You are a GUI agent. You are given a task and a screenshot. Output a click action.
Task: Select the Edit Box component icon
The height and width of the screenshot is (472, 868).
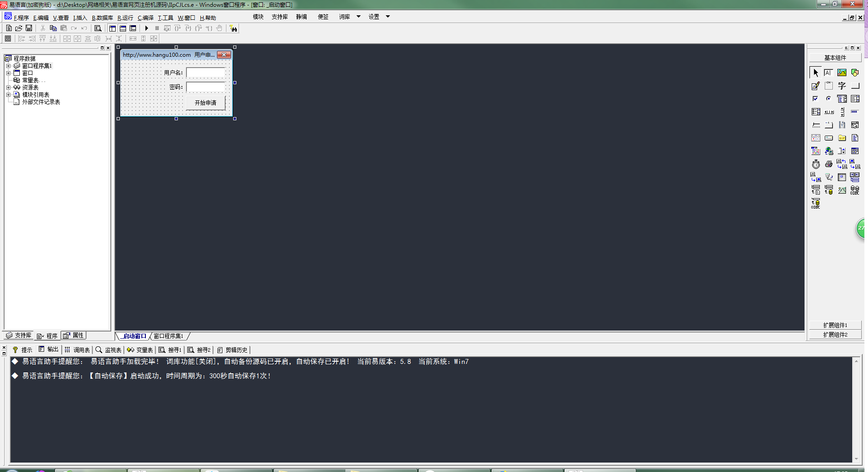tap(815, 86)
